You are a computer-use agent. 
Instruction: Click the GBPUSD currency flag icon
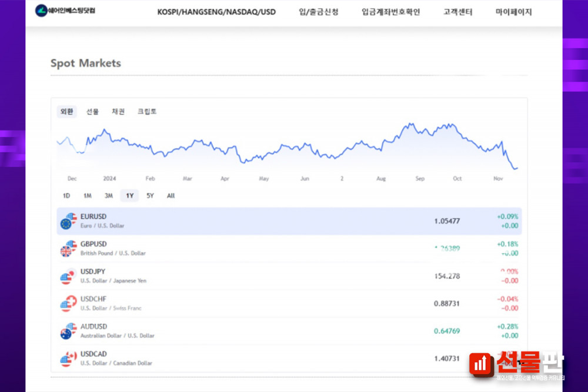coord(68,249)
